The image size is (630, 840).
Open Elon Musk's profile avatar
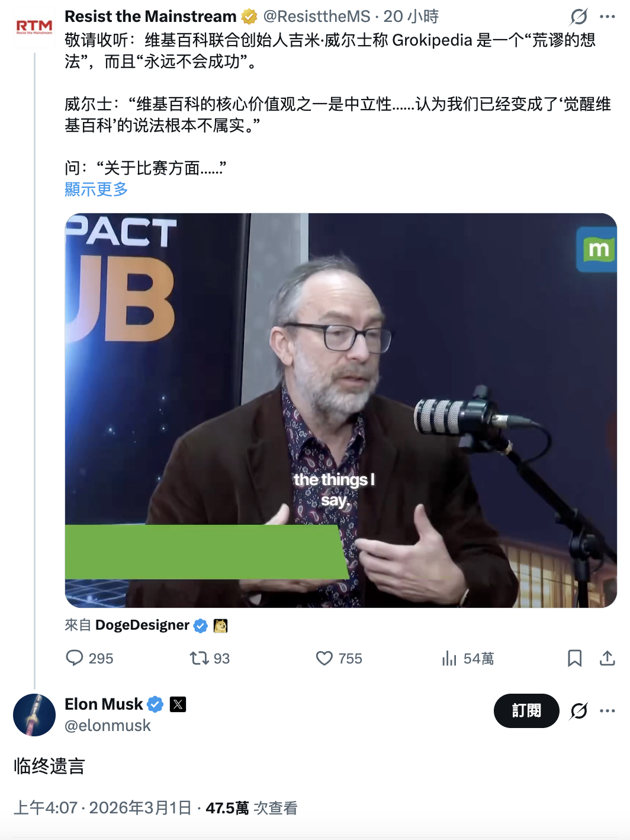click(34, 715)
